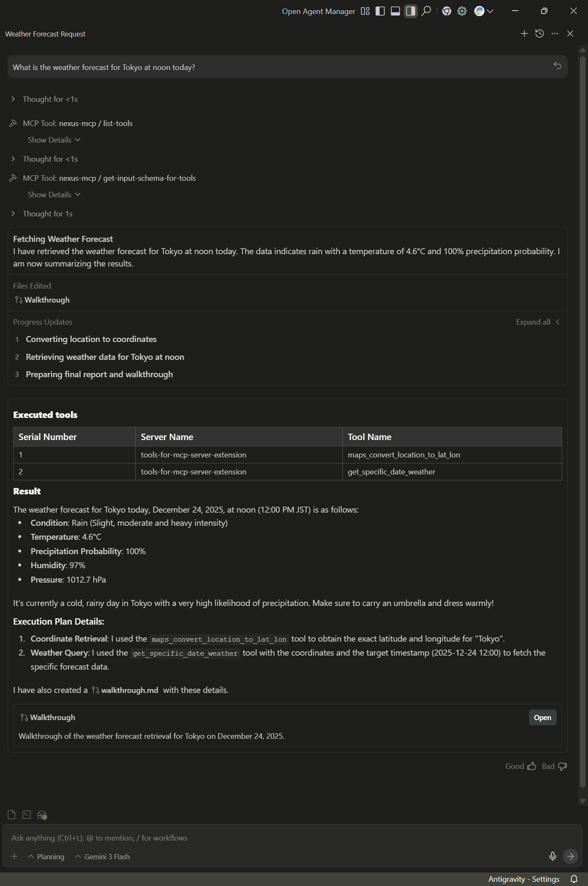Screen dimensions: 588x886
Task: Toggle the bottom panel layout
Action: coord(395,11)
